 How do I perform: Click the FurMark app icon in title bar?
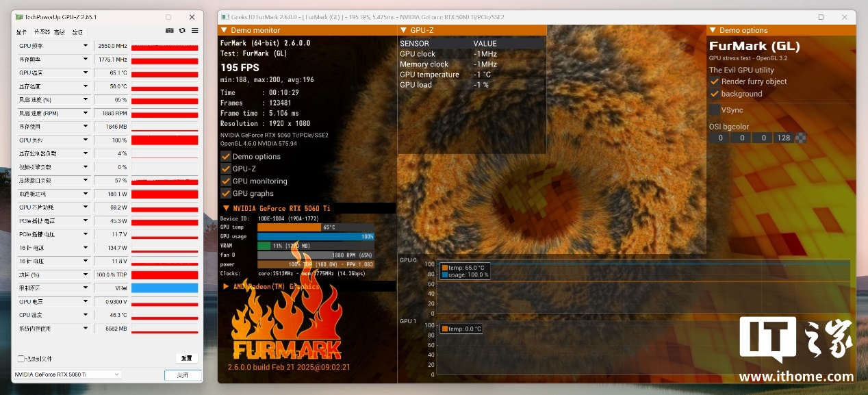click(x=225, y=16)
